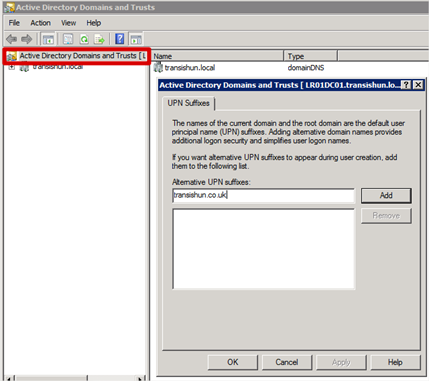Click the Alternative UPN suffixes text field
The height and width of the screenshot is (381, 429).
click(263, 195)
